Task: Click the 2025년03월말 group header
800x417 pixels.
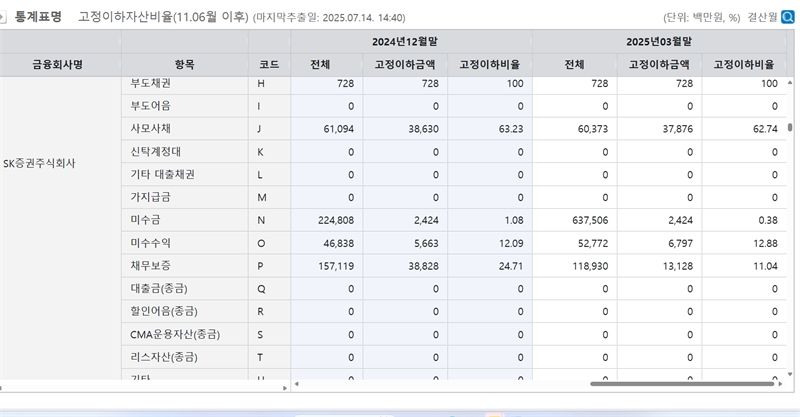Action: click(658, 42)
